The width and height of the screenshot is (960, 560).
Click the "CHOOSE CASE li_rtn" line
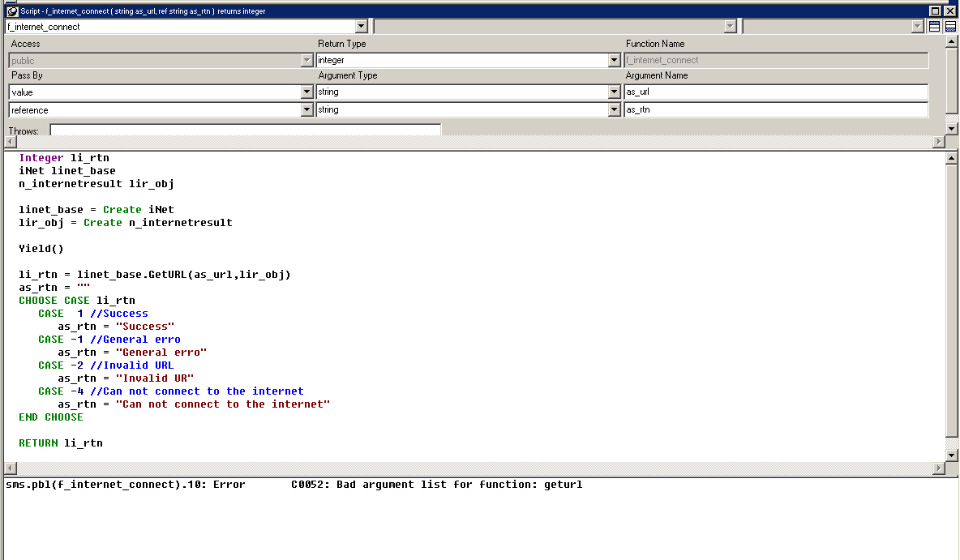pos(77,301)
